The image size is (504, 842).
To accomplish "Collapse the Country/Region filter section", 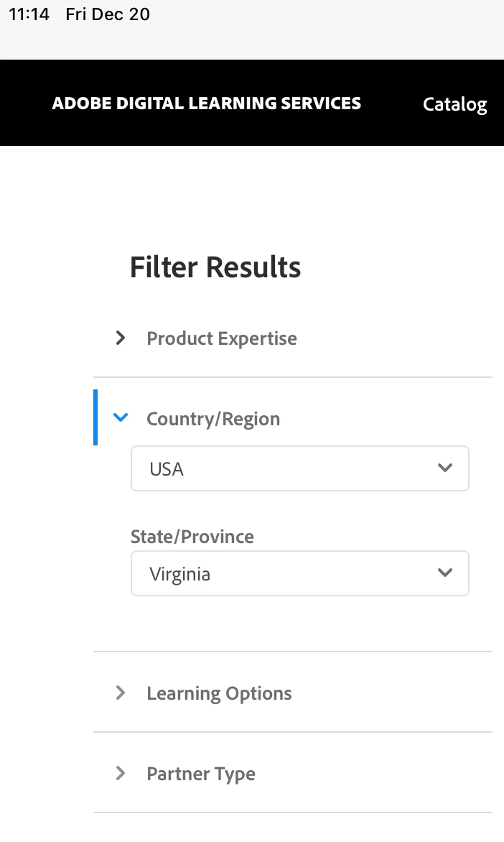I will click(213, 419).
